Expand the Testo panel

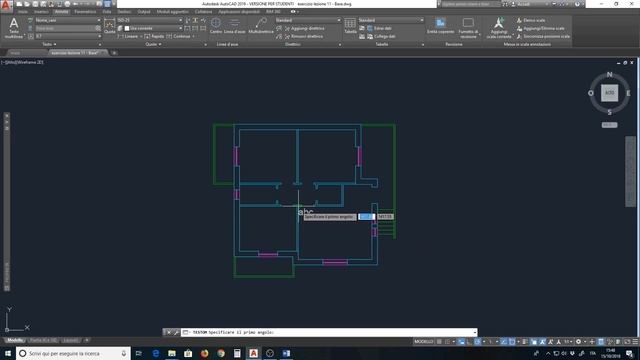(49, 44)
